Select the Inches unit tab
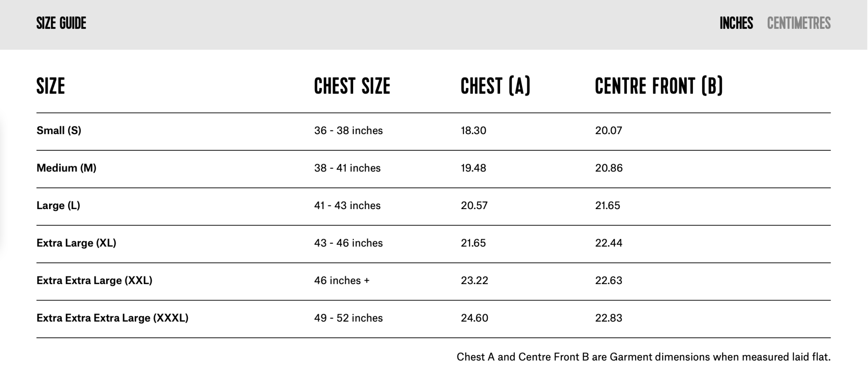Screen dimensions: 868x367 (736, 23)
